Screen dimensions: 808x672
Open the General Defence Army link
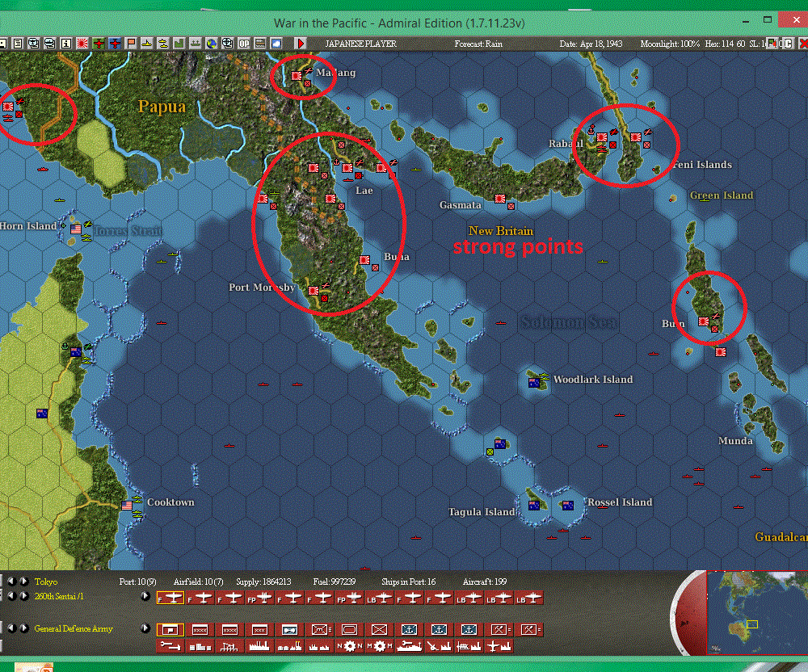coord(74,628)
